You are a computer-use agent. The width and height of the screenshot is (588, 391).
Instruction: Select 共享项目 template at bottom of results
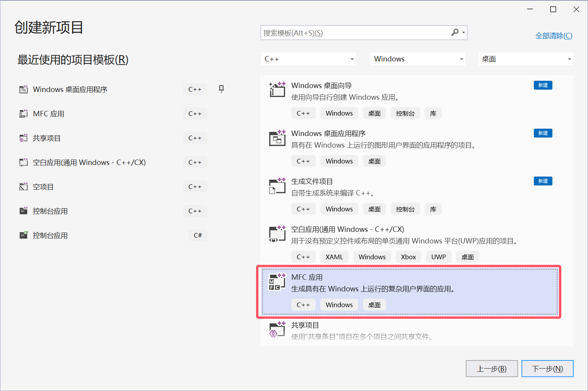pos(305,325)
